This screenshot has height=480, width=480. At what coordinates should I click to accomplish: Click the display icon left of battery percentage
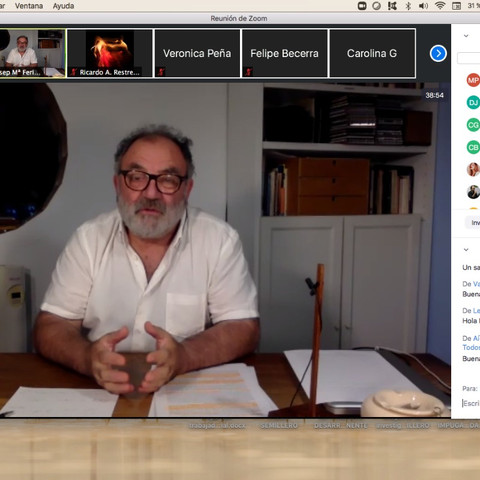[456, 6]
